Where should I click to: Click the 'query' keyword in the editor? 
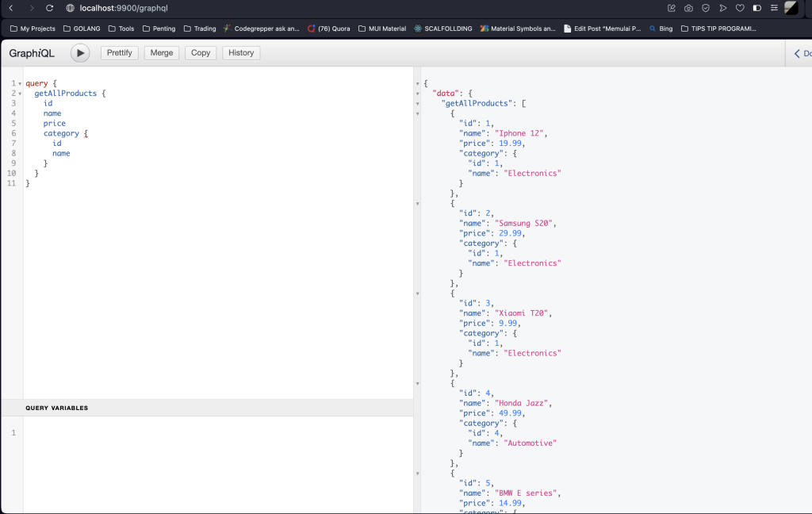(x=36, y=83)
